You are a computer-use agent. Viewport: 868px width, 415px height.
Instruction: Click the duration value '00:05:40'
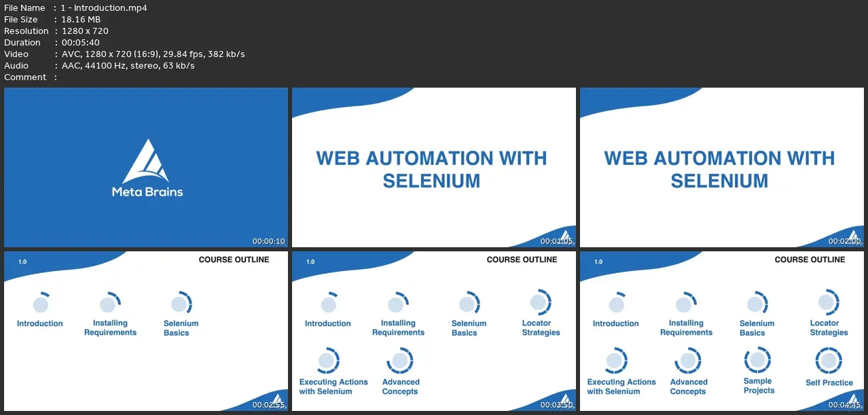point(80,43)
